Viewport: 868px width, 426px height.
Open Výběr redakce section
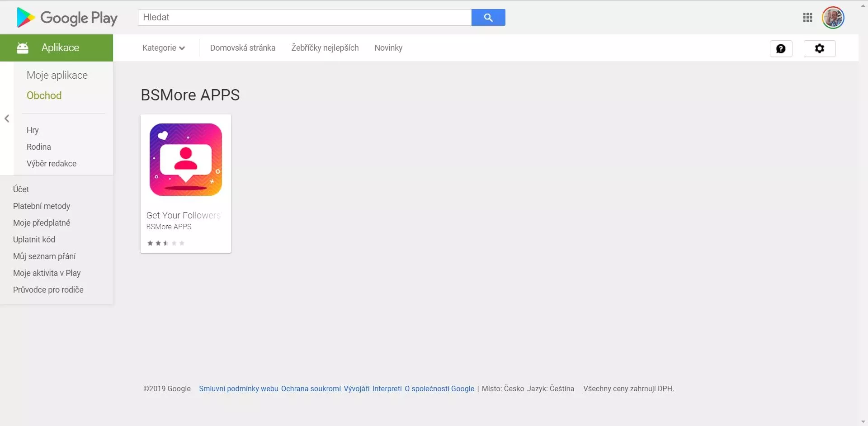click(x=52, y=164)
